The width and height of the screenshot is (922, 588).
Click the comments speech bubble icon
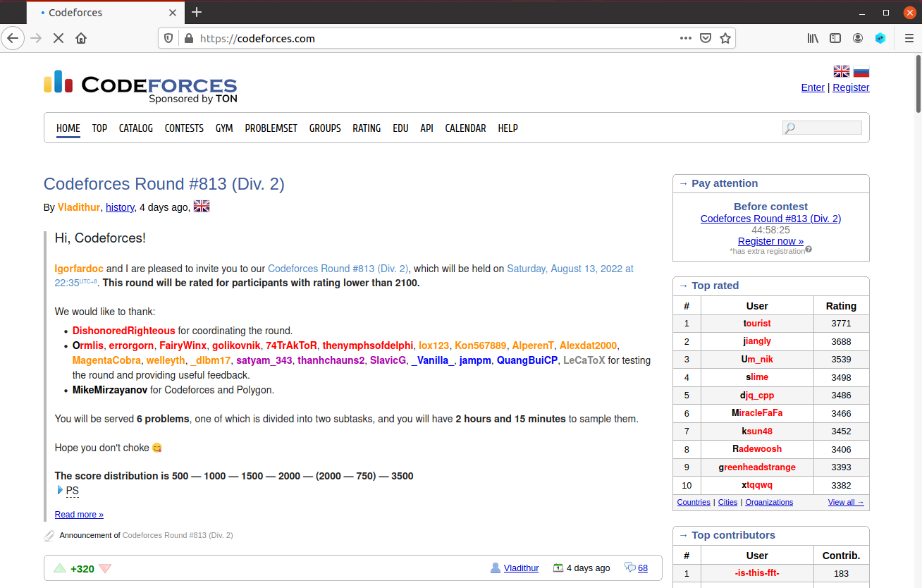(x=630, y=568)
